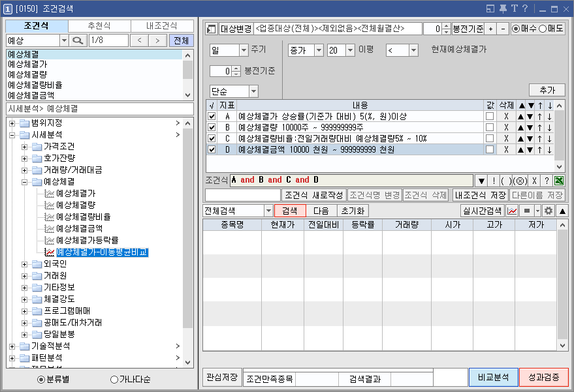Open the 전체검색 scope dropdown
The image size is (574, 392).
tap(268, 211)
